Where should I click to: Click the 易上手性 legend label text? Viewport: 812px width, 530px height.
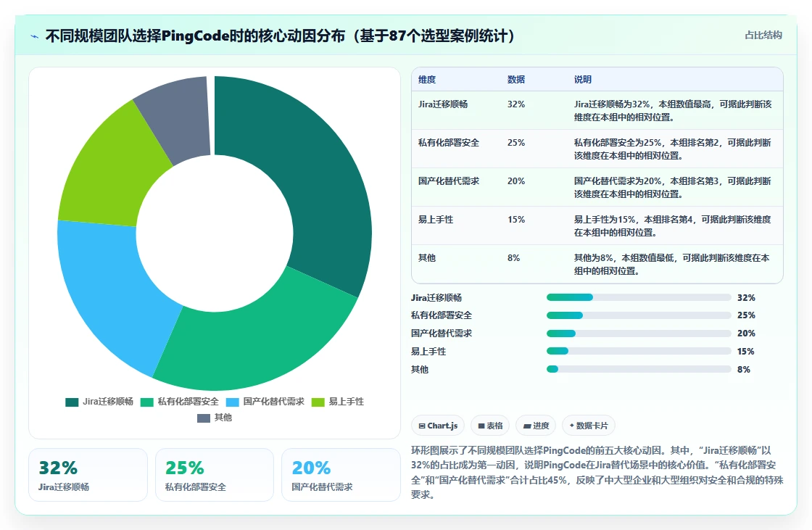(346, 402)
